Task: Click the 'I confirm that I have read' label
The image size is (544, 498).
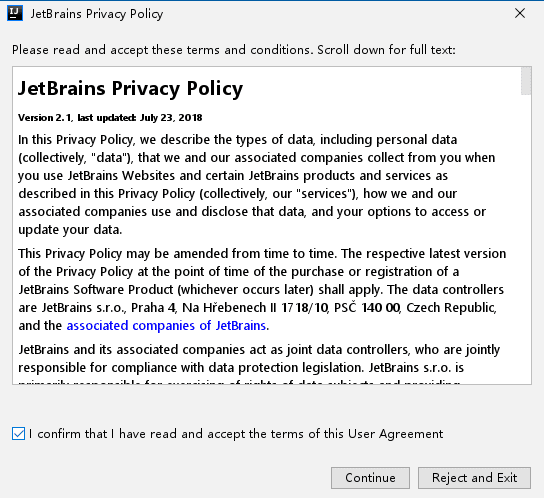Action: pos(236,434)
